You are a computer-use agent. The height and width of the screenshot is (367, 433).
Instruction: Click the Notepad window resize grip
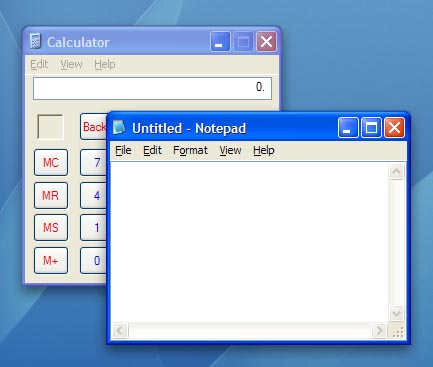pyautogui.click(x=398, y=332)
